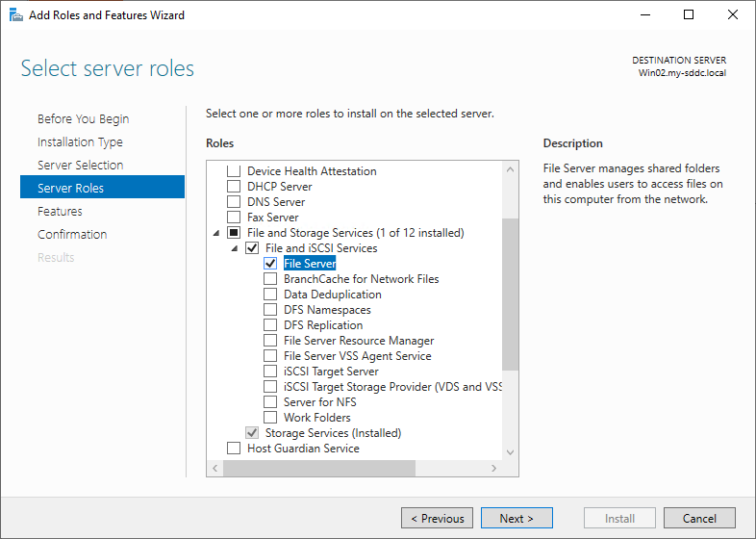
Task: Open the Server Selection step
Action: [x=80, y=166]
